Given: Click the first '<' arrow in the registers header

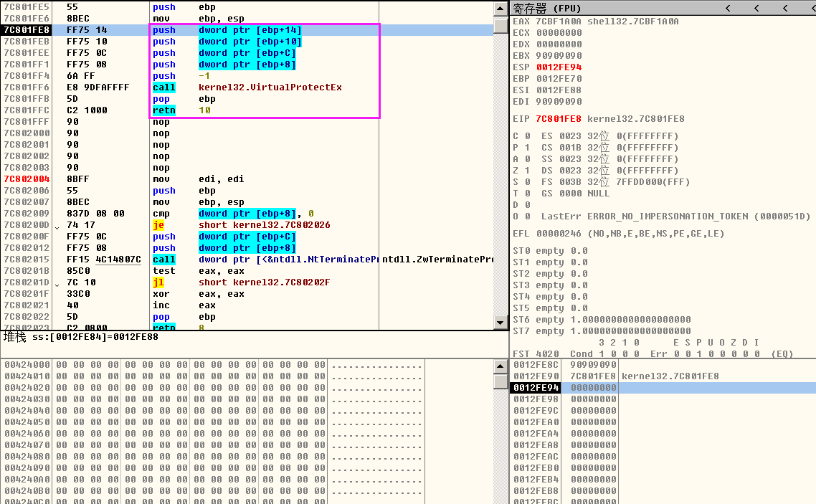Looking at the screenshot, I should pyautogui.click(x=728, y=9).
